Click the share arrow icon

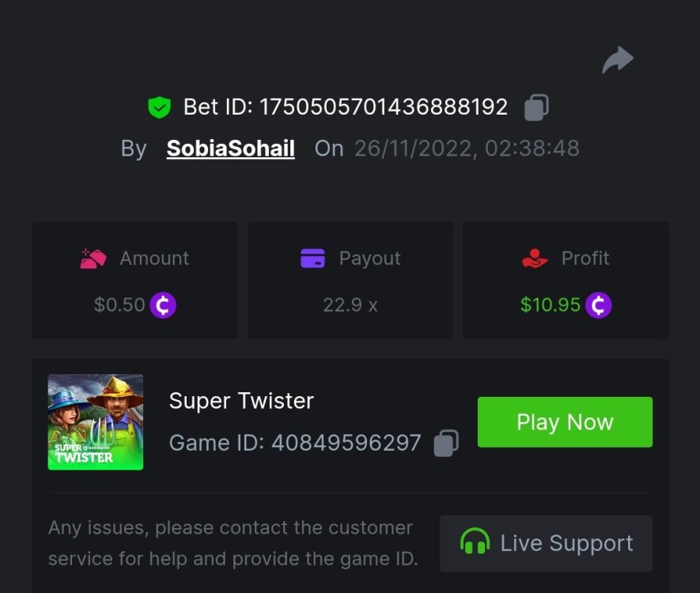(x=617, y=59)
